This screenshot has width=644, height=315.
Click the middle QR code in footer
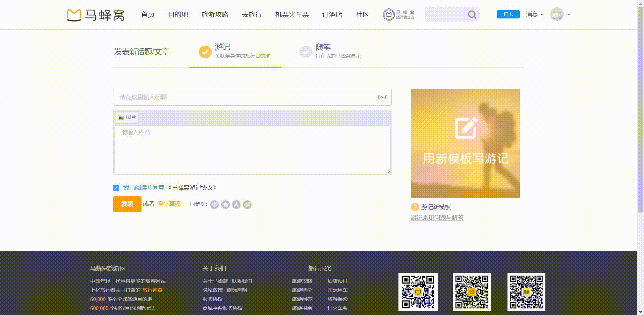[x=472, y=292]
